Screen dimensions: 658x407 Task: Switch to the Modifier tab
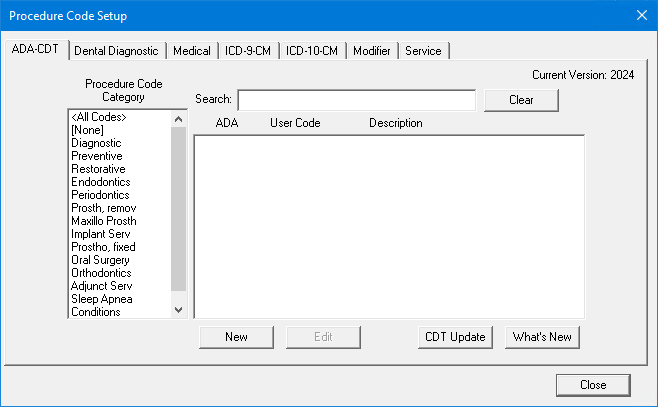372,51
